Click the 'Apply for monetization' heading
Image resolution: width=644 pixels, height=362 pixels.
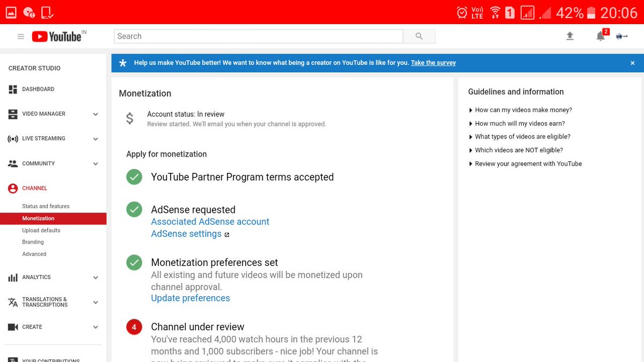(166, 154)
